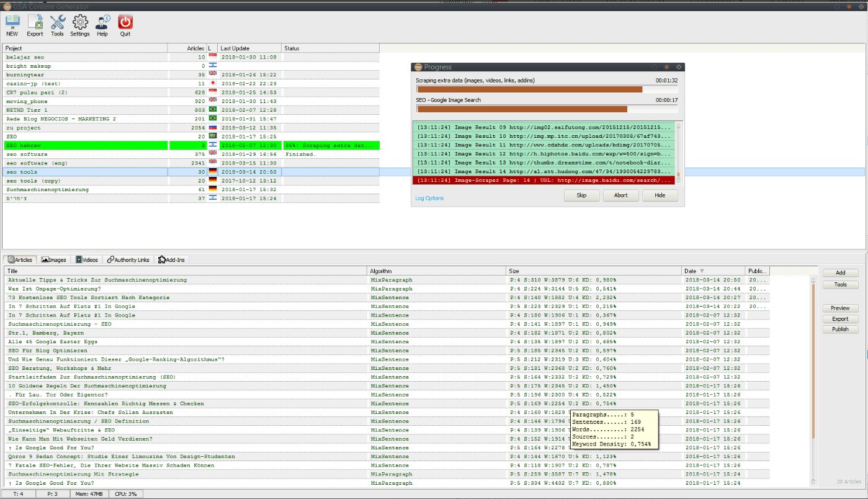
Task: Sort projects by Last Update column header
Action: 250,48
